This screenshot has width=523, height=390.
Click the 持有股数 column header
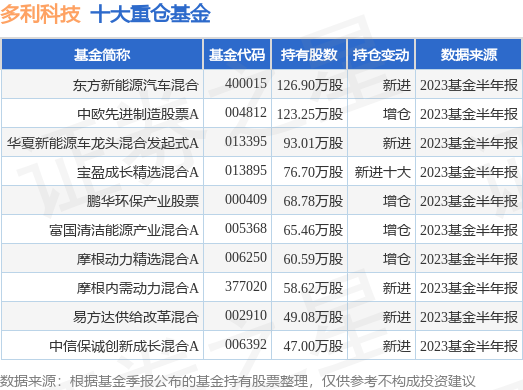tap(309, 55)
